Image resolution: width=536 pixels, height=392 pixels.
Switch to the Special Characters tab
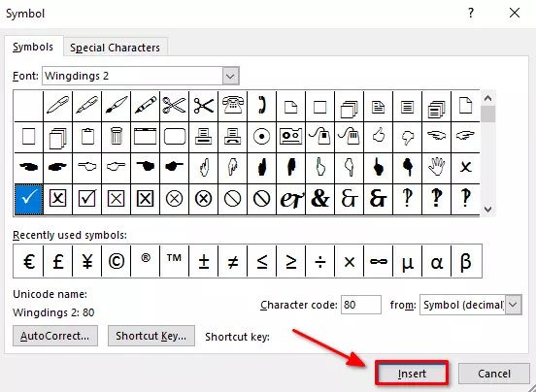115,48
